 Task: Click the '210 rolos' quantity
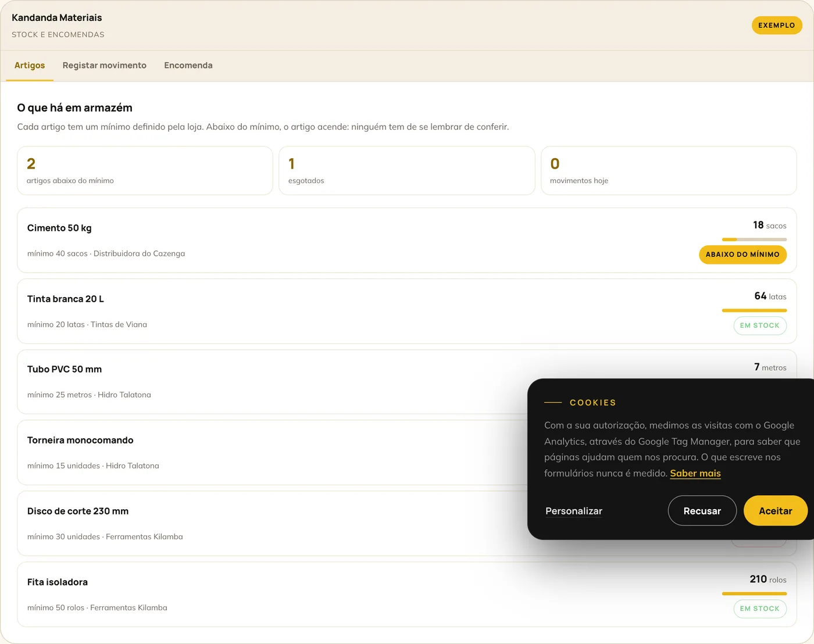point(768,579)
